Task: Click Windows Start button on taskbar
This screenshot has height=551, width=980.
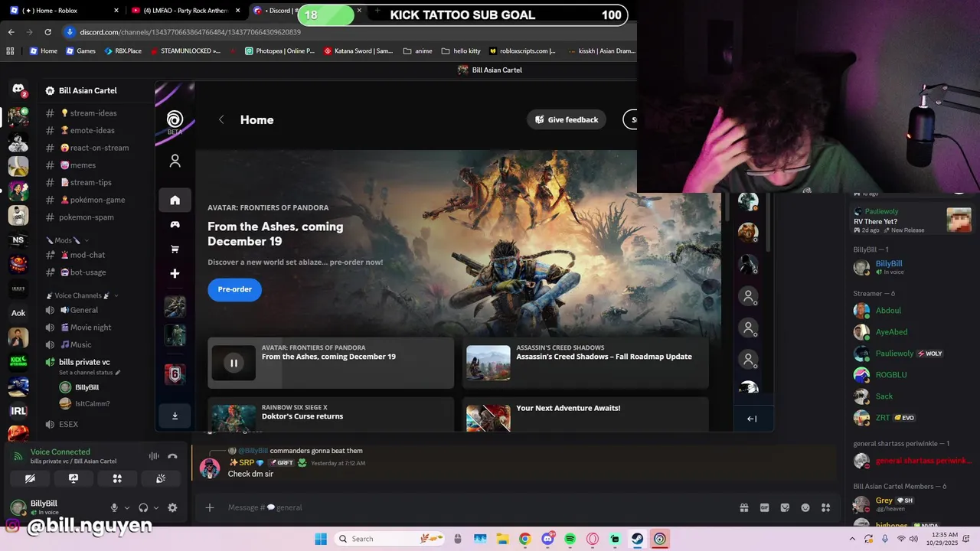Action: 321,539
